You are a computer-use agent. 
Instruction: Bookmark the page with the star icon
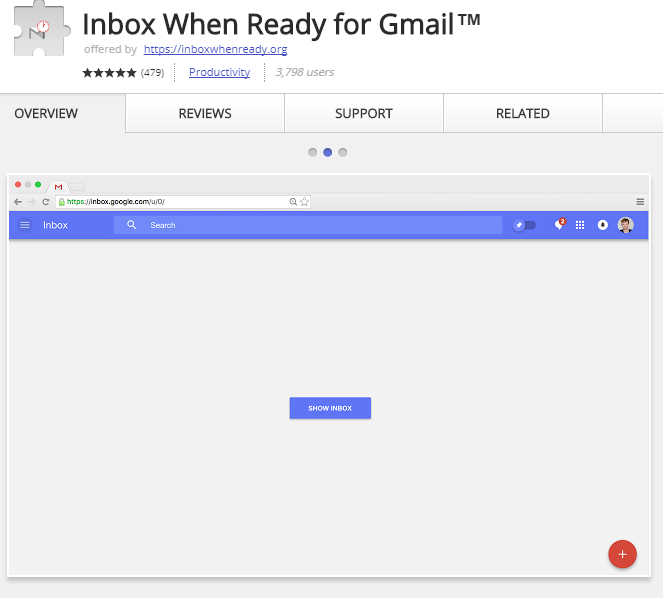tap(304, 202)
